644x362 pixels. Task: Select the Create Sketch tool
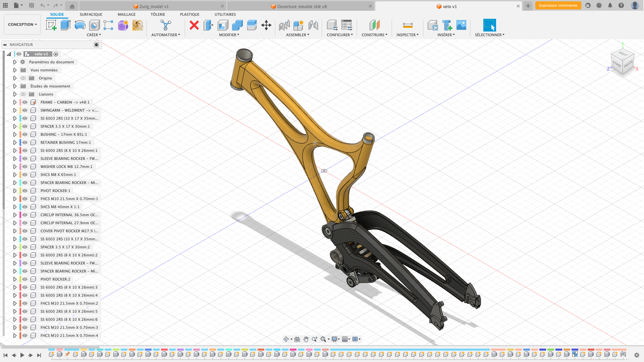[51, 25]
